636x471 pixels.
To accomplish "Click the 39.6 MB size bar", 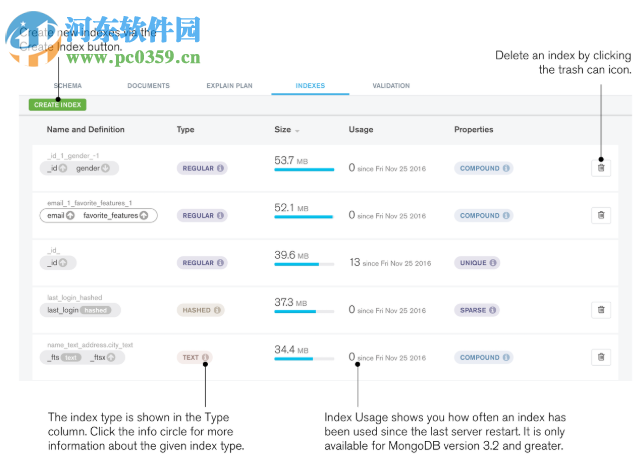I will pyautogui.click(x=304, y=264).
